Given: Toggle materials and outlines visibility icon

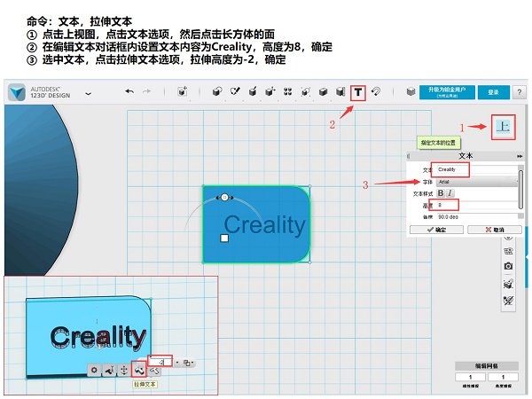Looking at the screenshot, I should click(508, 284).
